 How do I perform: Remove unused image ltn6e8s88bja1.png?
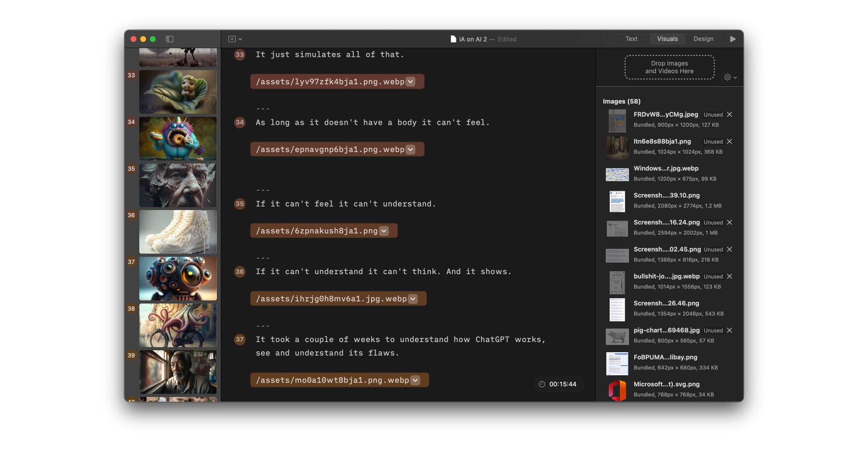click(x=730, y=142)
